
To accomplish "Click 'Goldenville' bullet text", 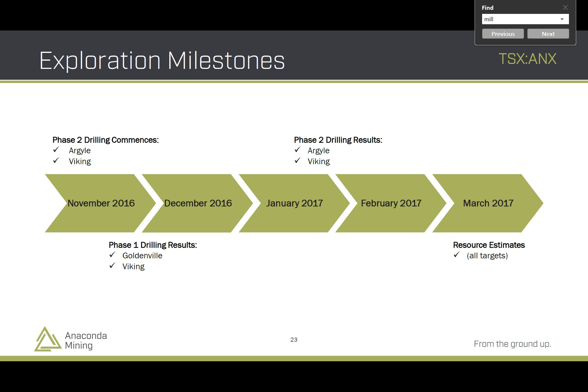I will click(x=142, y=256).
